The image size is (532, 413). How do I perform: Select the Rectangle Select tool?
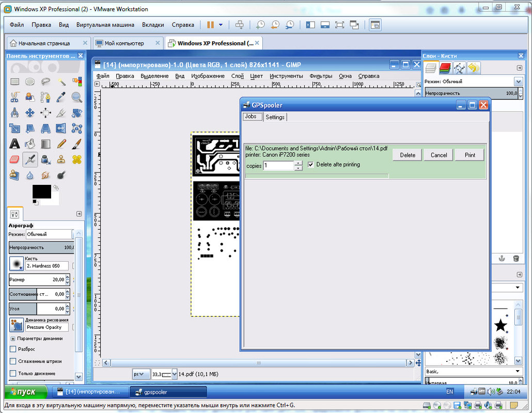pyautogui.click(x=14, y=82)
